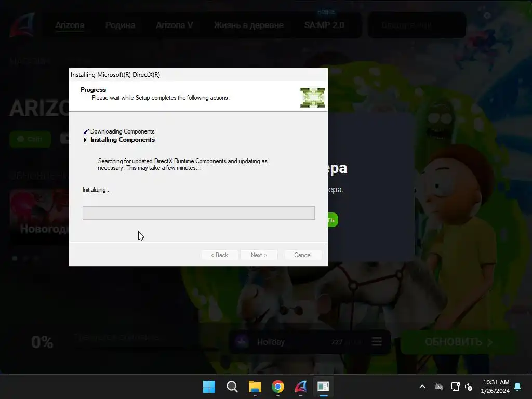Click the DirectX logo icon in dialog header
The image size is (532, 399).
pyautogui.click(x=312, y=97)
